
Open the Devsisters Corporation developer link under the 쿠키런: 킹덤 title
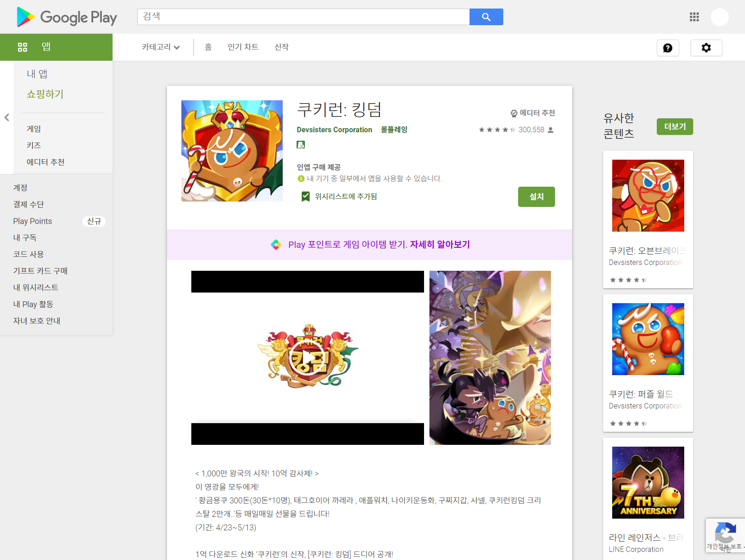(334, 130)
